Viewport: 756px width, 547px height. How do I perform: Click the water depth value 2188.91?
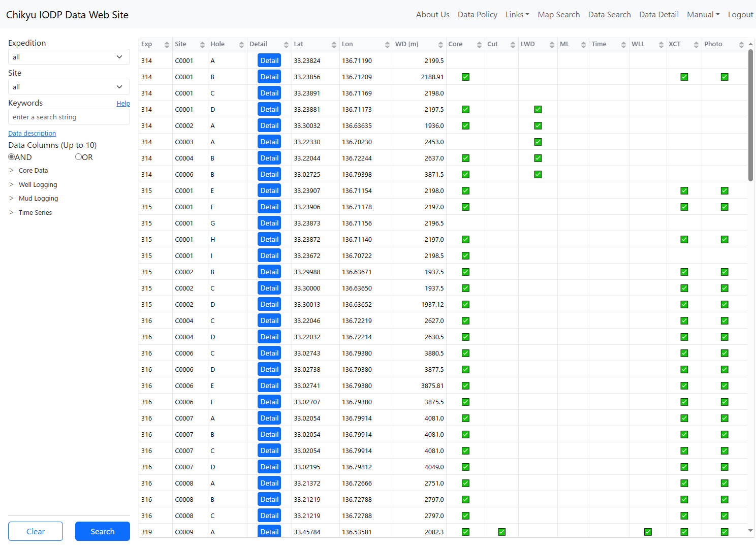click(432, 77)
